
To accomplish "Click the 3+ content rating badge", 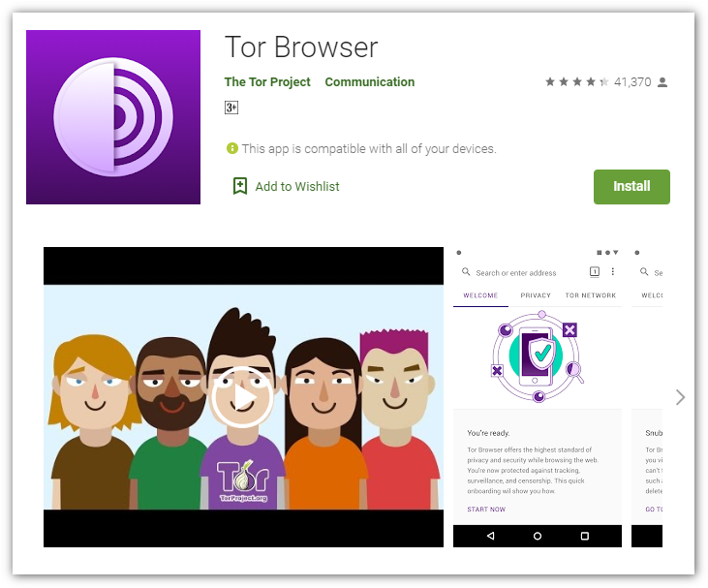I will point(231,108).
